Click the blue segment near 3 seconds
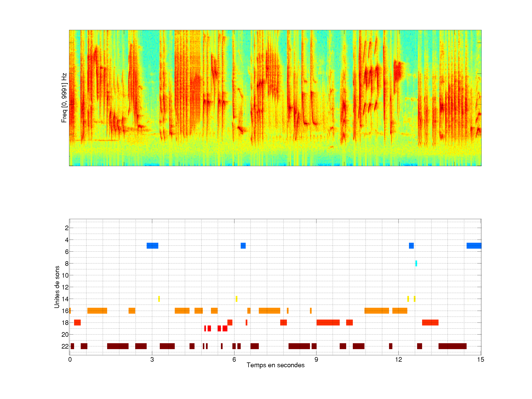 tap(152, 245)
